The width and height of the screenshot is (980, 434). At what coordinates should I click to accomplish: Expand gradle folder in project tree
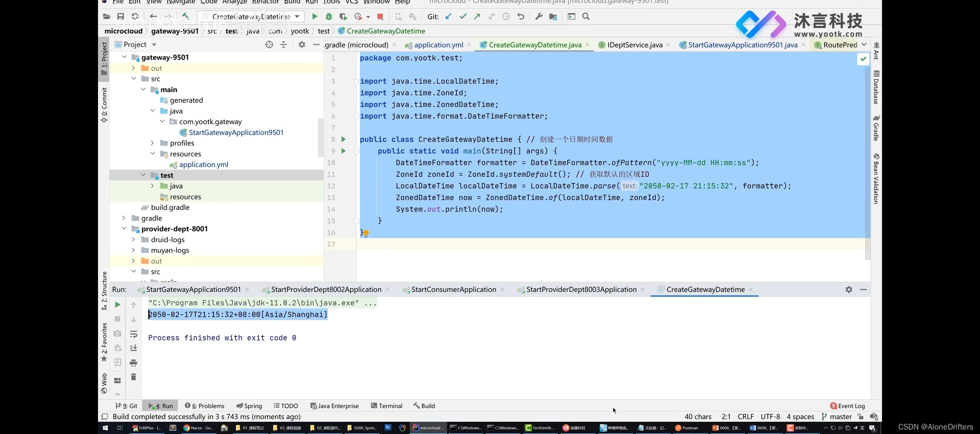click(124, 218)
